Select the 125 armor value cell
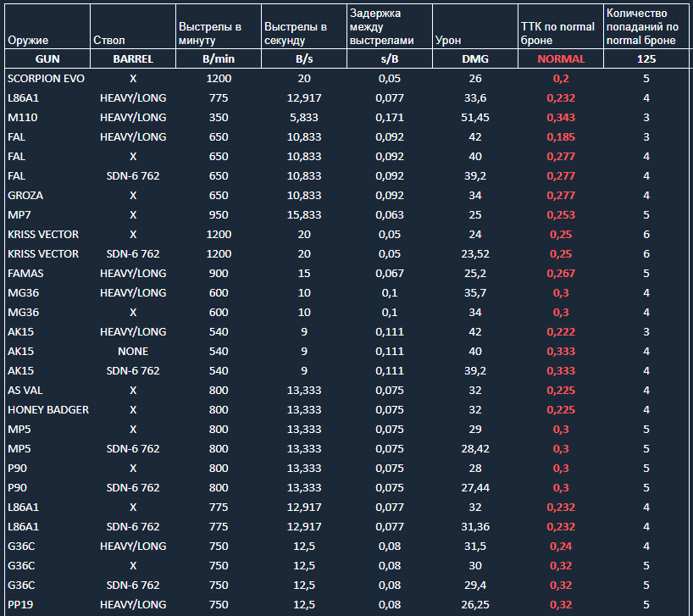 point(646,59)
